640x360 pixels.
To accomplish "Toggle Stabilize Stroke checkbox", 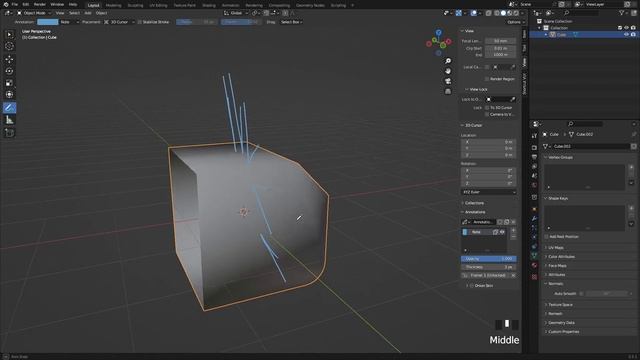I will (x=140, y=22).
